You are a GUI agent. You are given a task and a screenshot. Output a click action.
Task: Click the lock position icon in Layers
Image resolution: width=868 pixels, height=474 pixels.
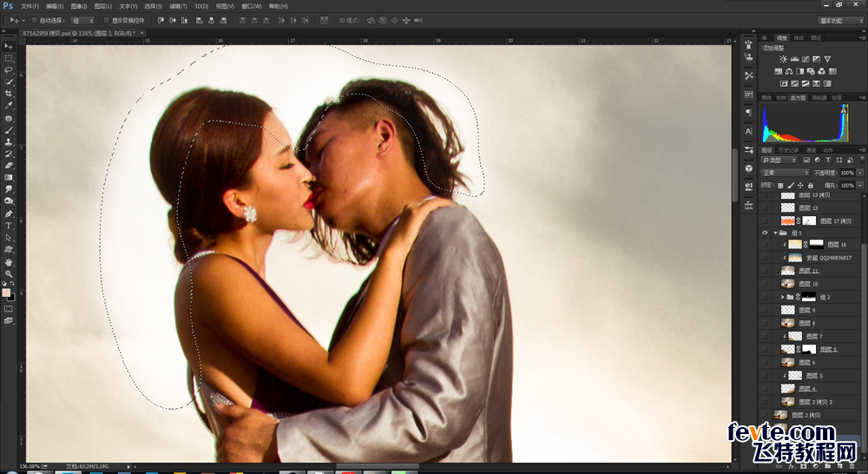tap(800, 186)
